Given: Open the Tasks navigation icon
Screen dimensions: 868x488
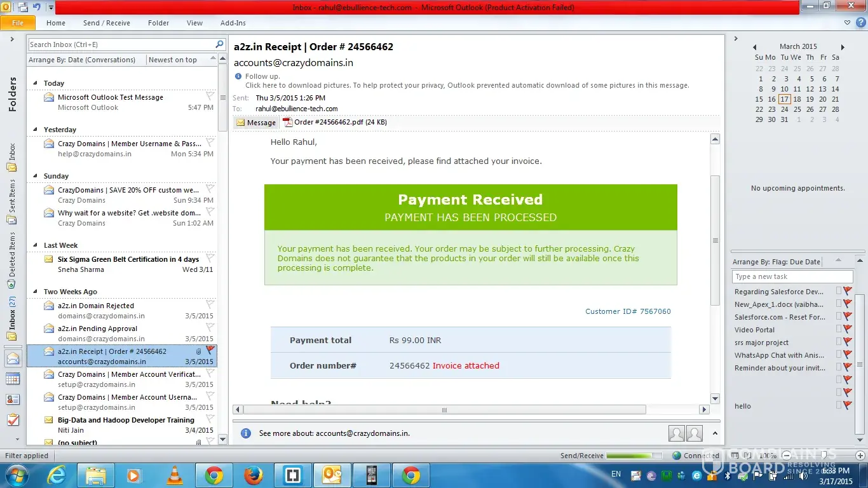Looking at the screenshot, I should [13, 420].
